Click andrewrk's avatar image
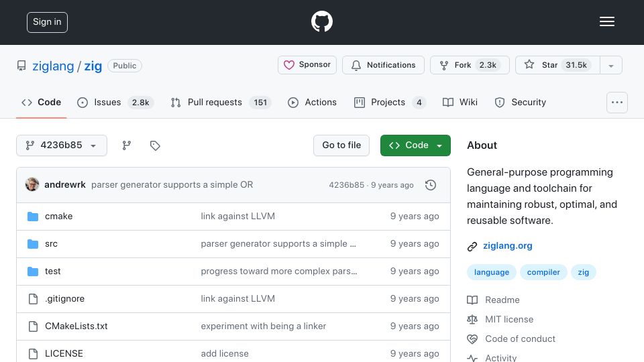 click(32, 185)
